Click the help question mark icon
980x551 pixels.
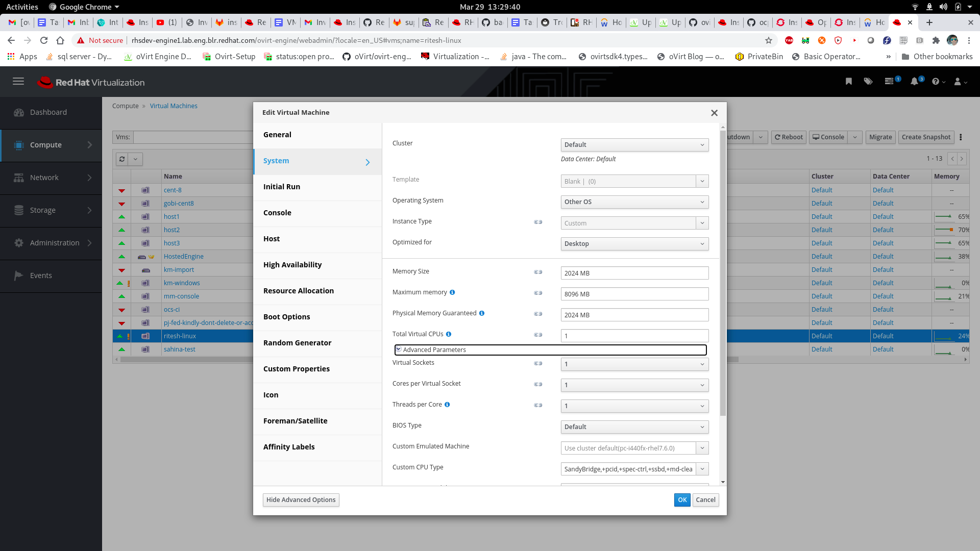point(936,82)
